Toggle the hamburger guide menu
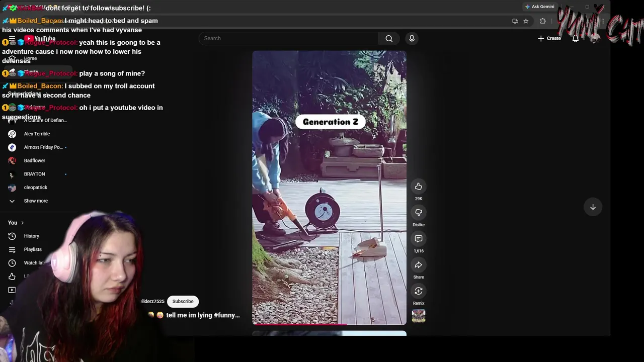The width and height of the screenshot is (644, 362). pyautogui.click(x=12, y=39)
